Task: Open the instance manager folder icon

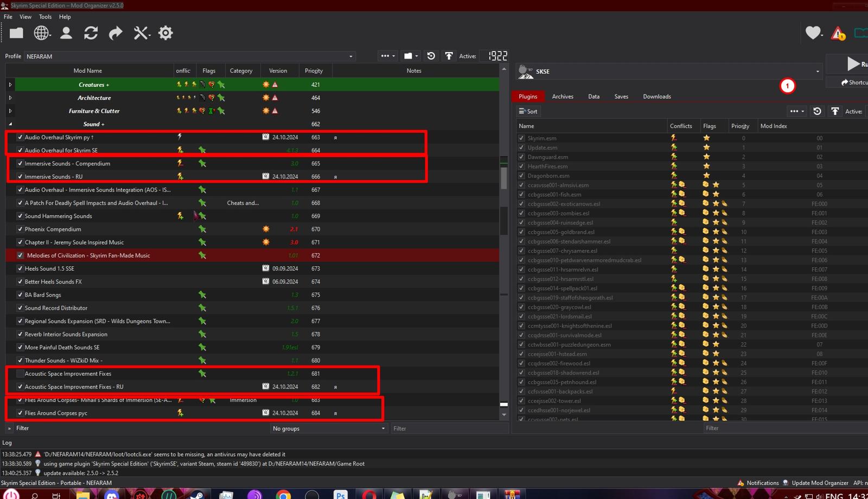Action: pos(16,33)
